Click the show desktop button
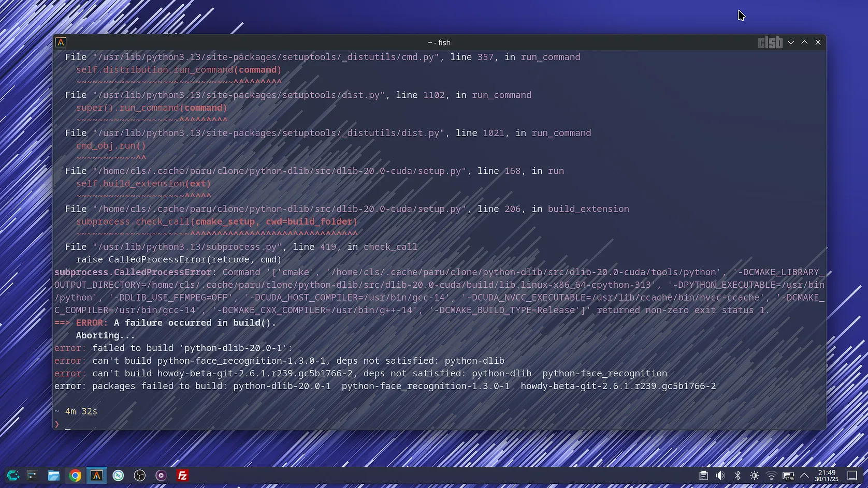Viewport: 868px width, 488px height. 852,476
